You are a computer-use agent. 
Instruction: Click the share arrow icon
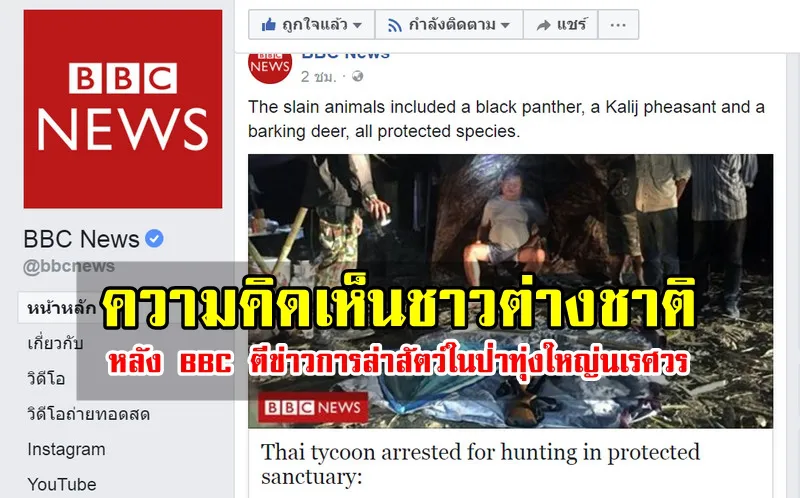point(544,24)
